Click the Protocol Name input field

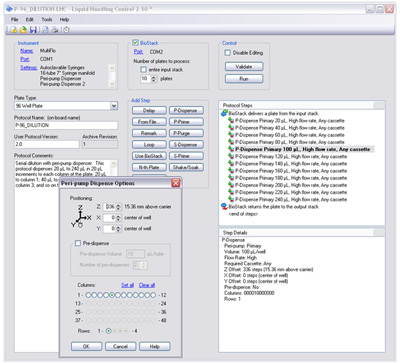point(66,125)
